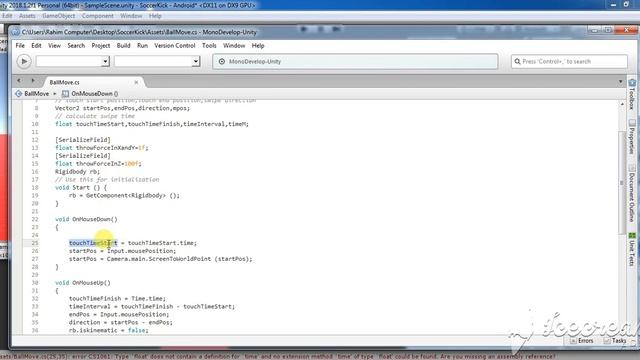
Task: Open the View menu in MonoDevelop
Action: 54,46
